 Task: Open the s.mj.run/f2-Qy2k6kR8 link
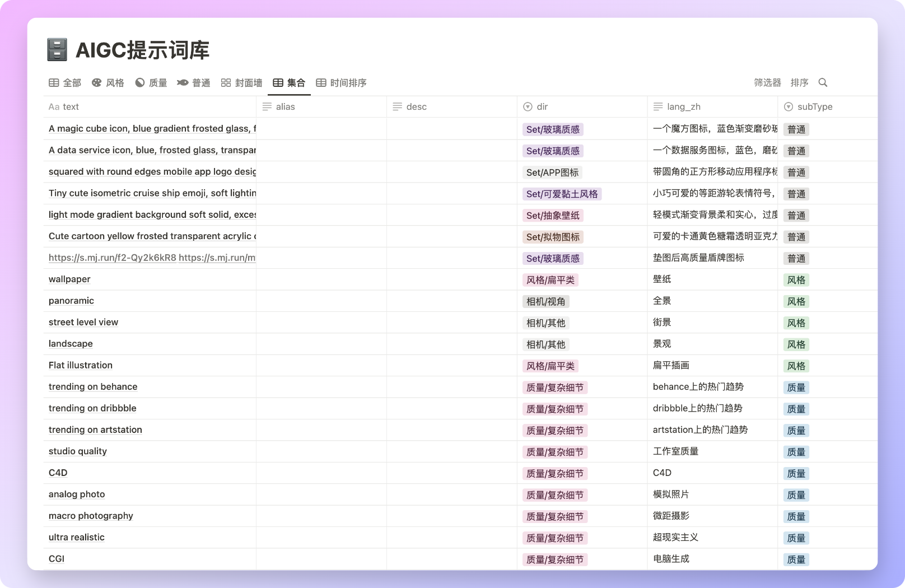coord(112,258)
